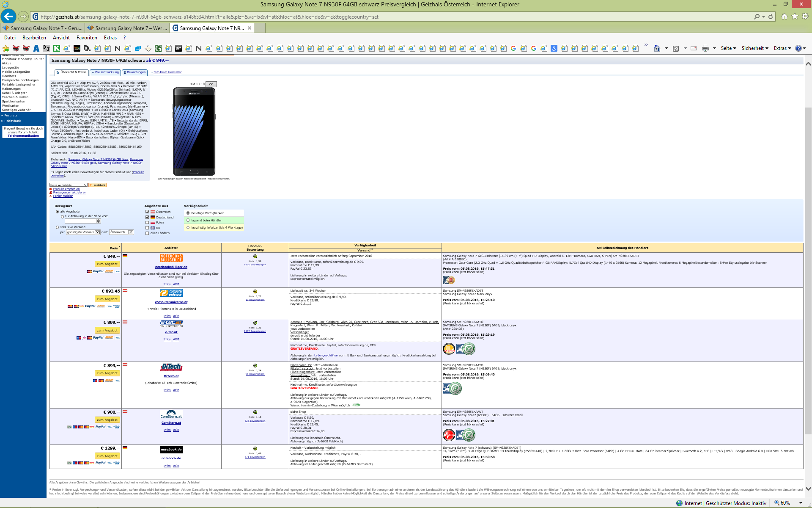This screenshot has height=508, width=812.
Task: Expand the 'Extras' command bar dropdown
Action: pos(782,48)
